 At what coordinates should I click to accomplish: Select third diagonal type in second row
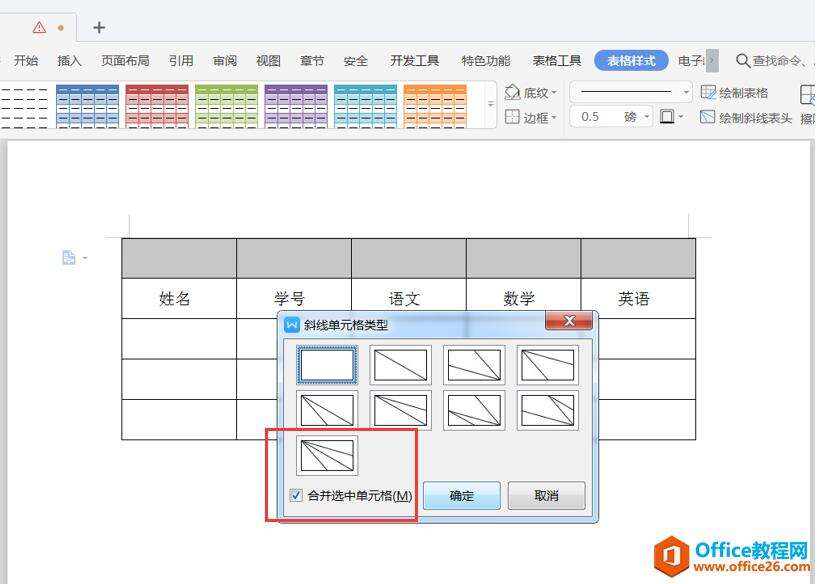click(x=474, y=410)
